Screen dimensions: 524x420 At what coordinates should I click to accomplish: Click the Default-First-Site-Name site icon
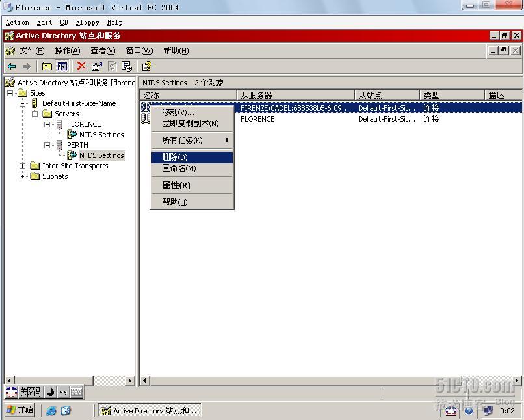[34, 103]
